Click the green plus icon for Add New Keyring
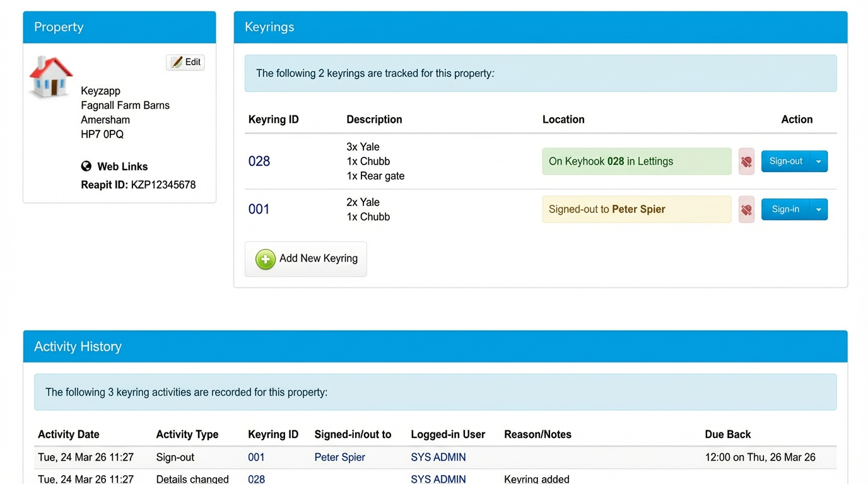This screenshot has width=868, height=484. coord(266,259)
